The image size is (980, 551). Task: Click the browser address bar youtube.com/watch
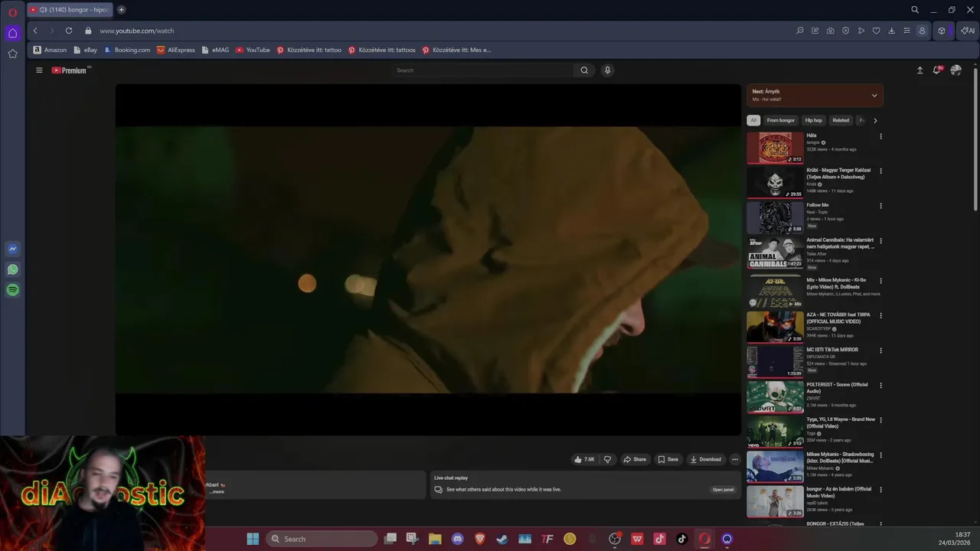coord(136,31)
